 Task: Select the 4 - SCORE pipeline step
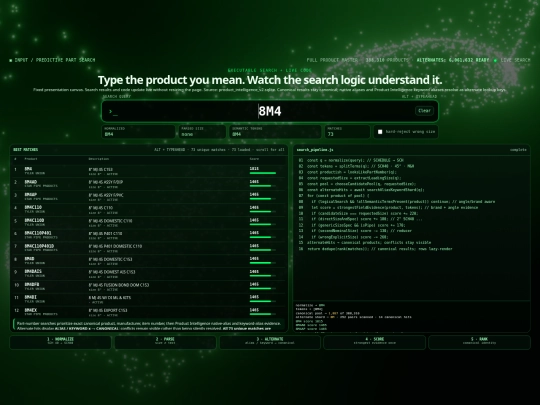(x=375, y=342)
